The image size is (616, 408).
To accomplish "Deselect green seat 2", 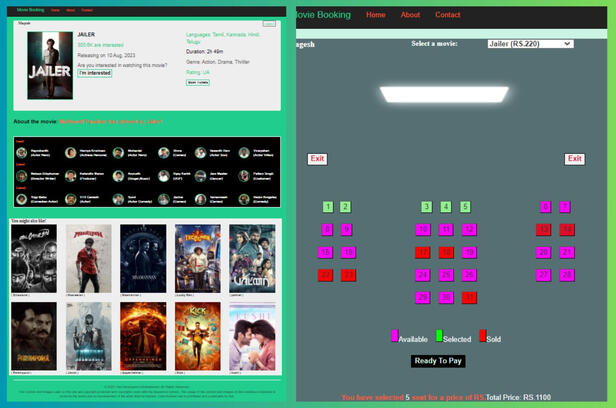I will (345, 207).
